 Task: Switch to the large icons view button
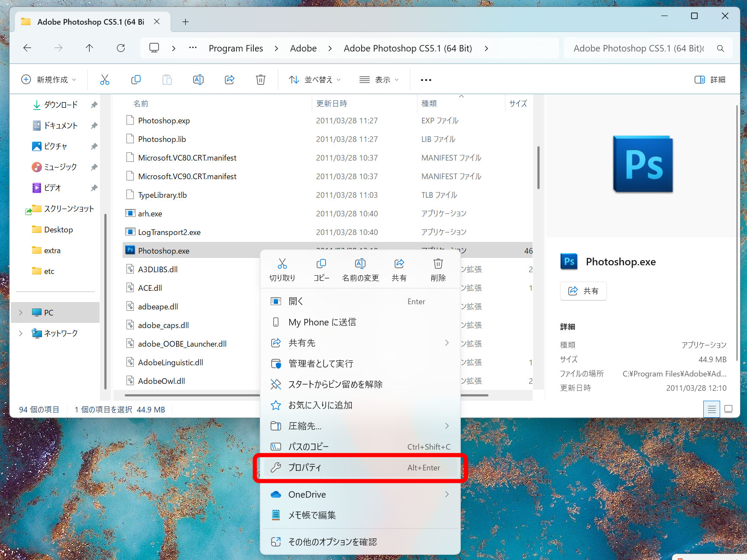(x=728, y=409)
